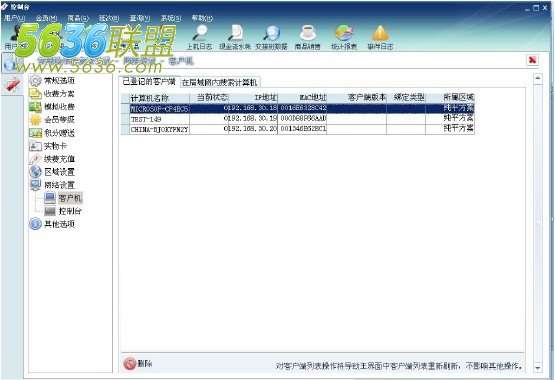555x380 pixels.
Task: Select 区域设置 in the settings tree
Action: coord(52,172)
